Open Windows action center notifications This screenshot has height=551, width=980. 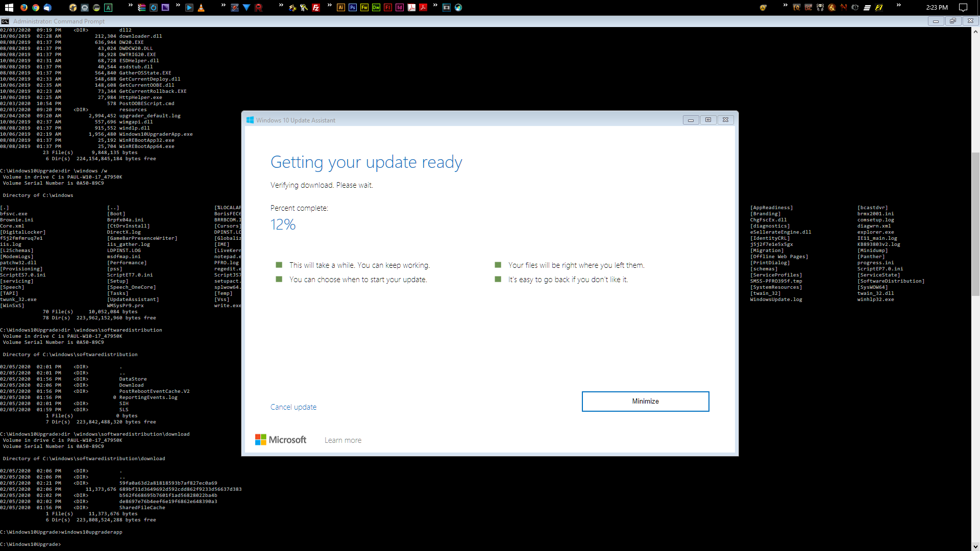click(x=963, y=8)
